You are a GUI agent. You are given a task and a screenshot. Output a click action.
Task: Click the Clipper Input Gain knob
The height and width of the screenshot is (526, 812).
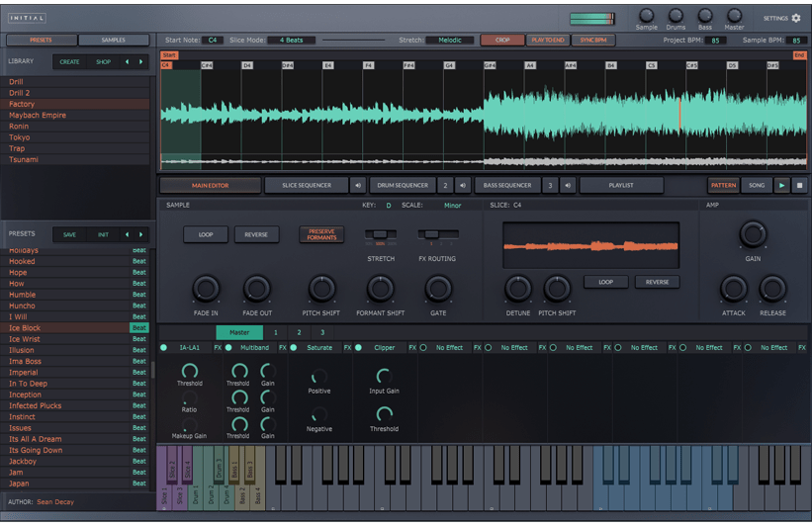pos(384,376)
